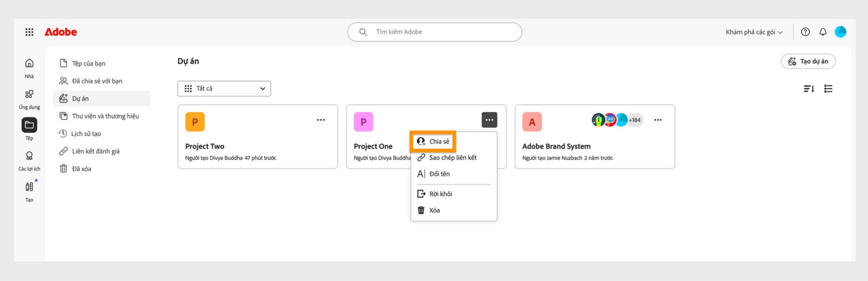Image resolution: width=868 pixels, height=281 pixels.
Task: Open the Project One title
Action: [373, 147]
